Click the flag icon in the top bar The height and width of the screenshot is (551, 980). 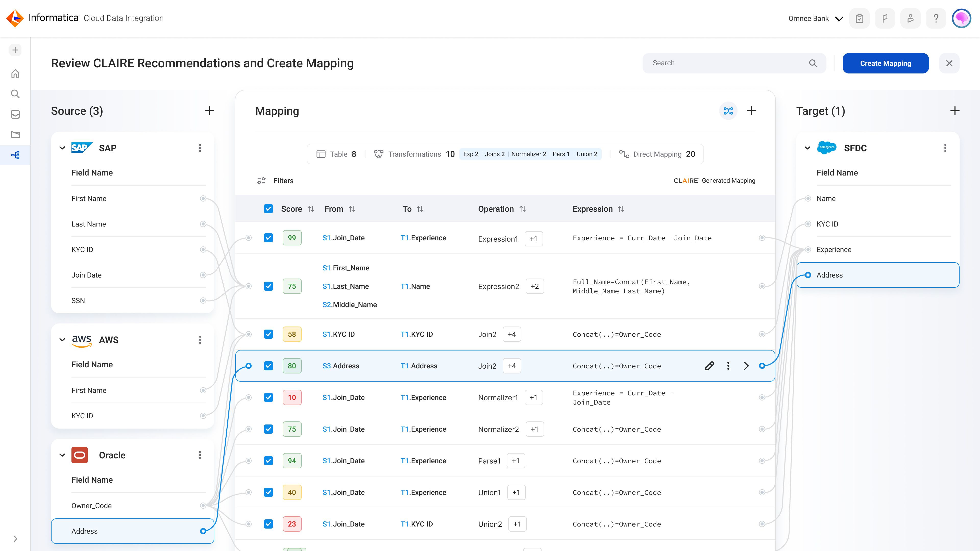coord(885,18)
